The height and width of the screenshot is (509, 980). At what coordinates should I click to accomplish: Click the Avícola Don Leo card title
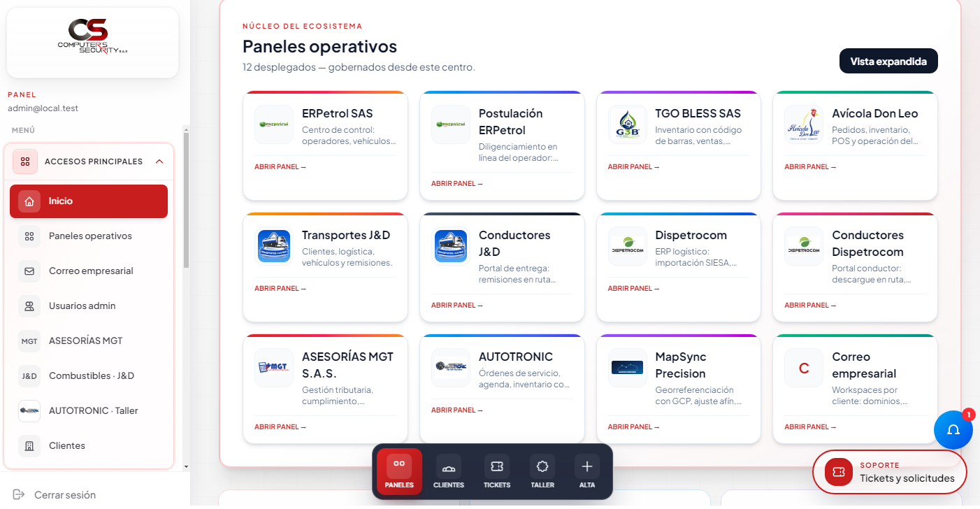pos(875,113)
